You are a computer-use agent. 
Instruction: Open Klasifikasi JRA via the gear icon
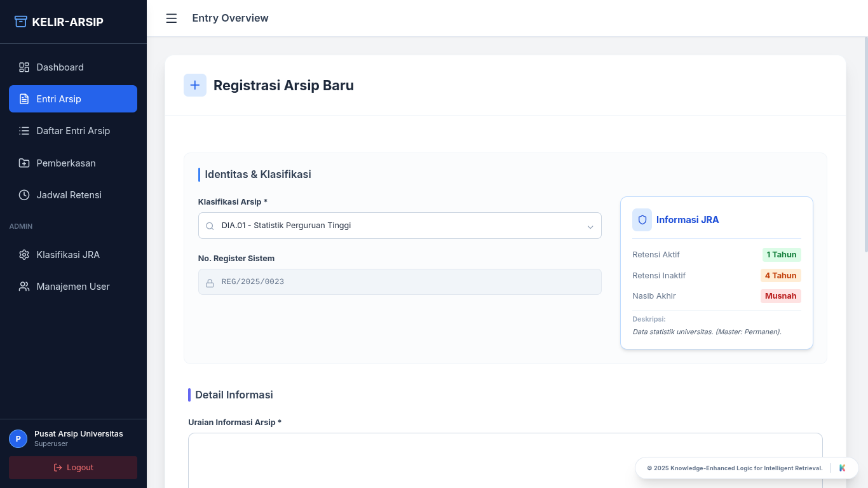(x=24, y=254)
